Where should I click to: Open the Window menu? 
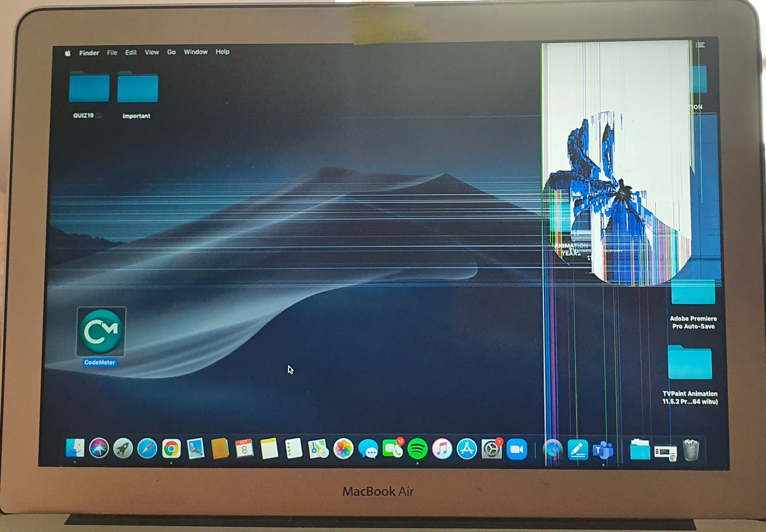(196, 52)
